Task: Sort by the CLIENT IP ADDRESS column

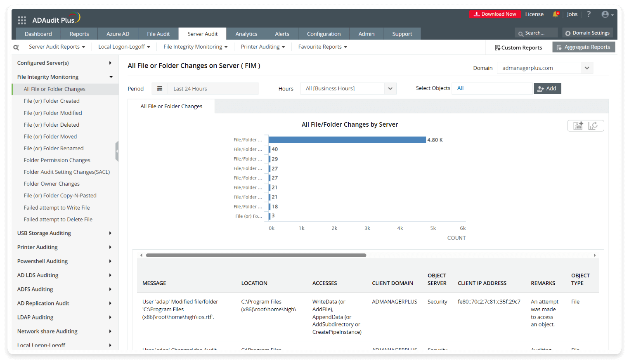Action: tap(482, 284)
